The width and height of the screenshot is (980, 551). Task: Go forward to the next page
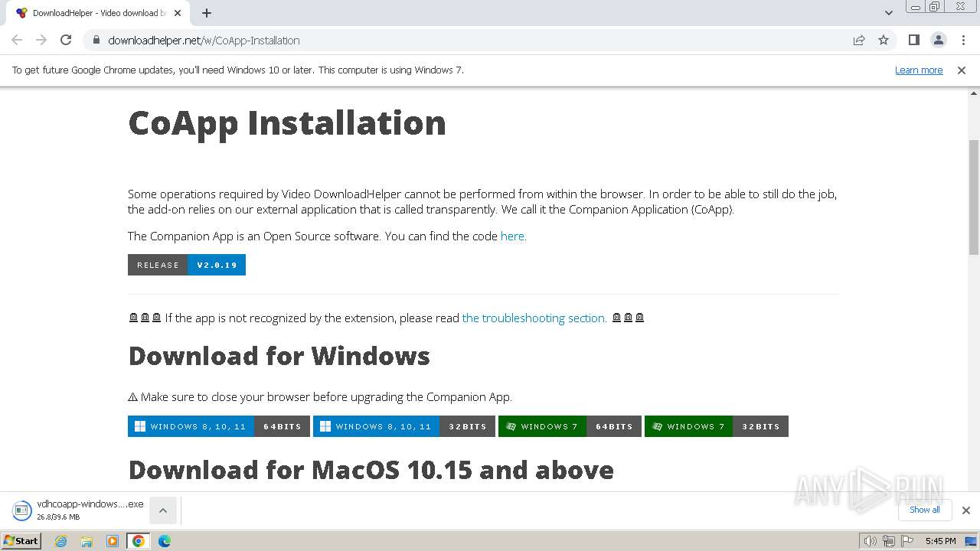(41, 40)
